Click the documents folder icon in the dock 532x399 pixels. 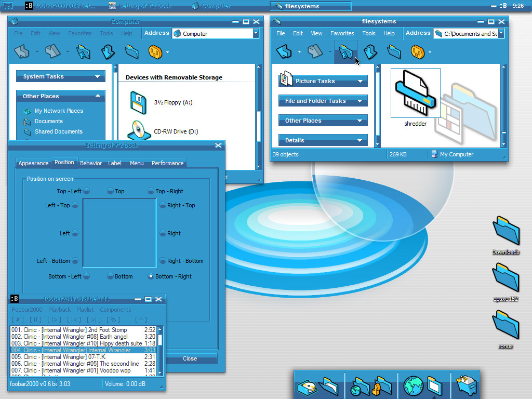tap(435, 386)
